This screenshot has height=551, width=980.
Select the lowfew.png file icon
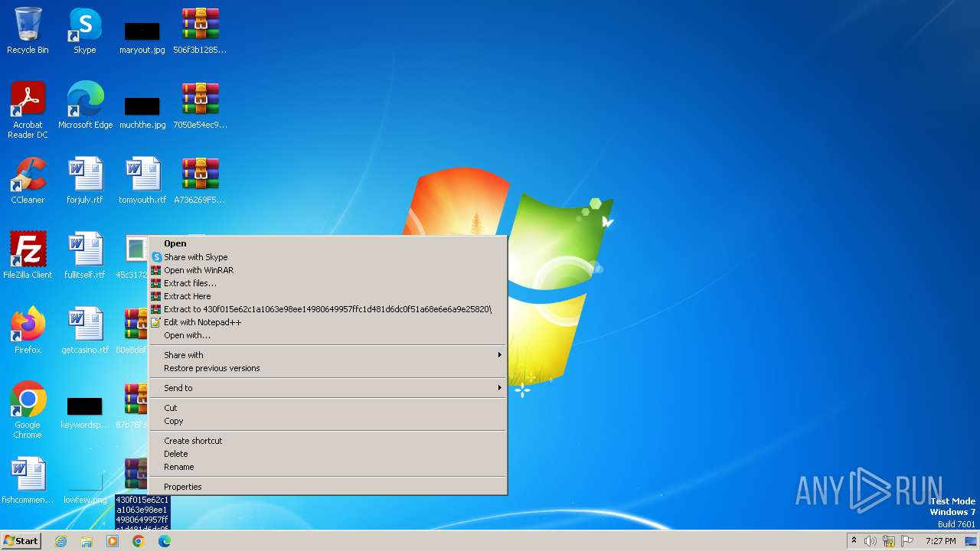[x=85, y=490]
